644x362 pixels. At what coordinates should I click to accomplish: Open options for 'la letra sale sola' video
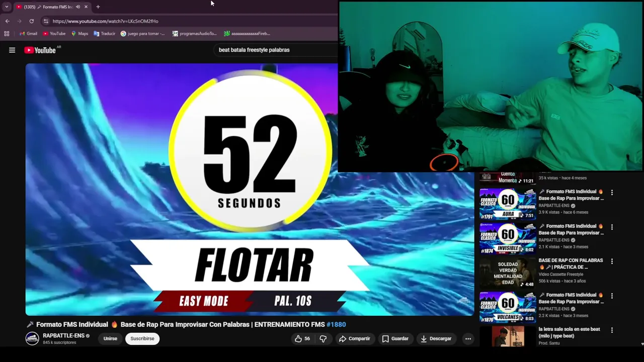612,330
